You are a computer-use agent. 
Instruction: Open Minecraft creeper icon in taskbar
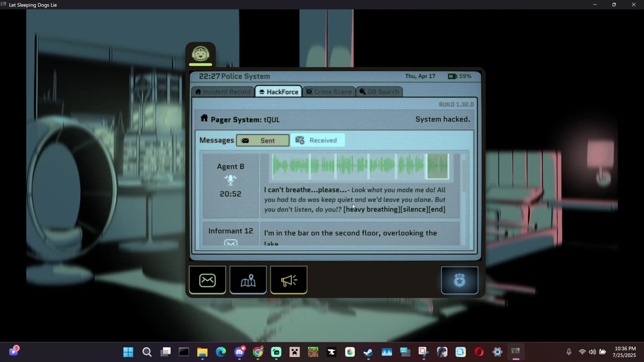(x=295, y=352)
